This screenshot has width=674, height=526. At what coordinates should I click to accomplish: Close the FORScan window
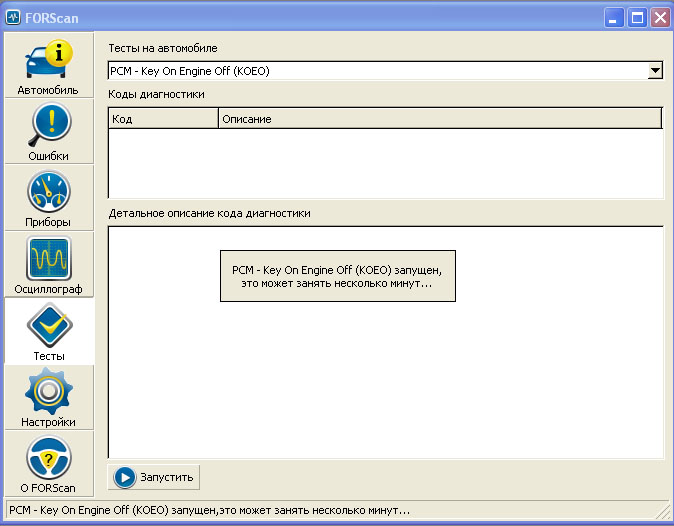click(x=659, y=17)
